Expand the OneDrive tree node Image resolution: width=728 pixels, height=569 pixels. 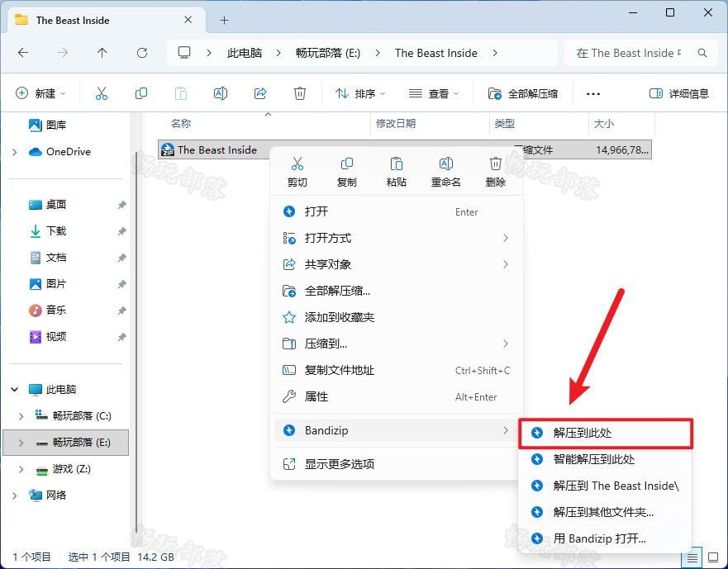[x=14, y=152]
